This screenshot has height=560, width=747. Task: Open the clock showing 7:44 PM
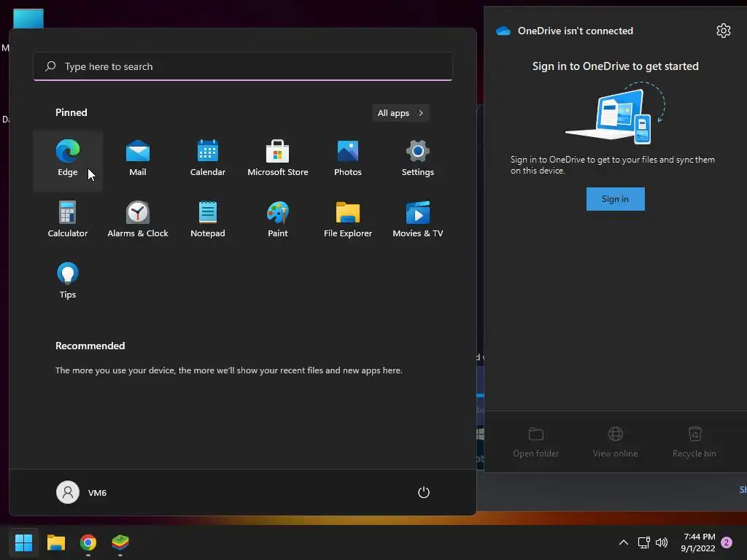pos(697,542)
